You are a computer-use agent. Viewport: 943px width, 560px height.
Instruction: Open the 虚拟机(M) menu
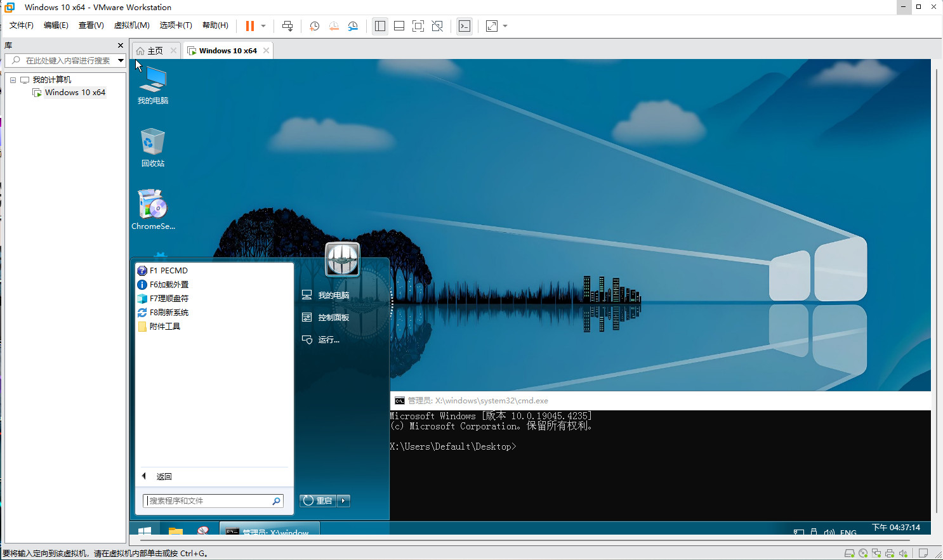click(131, 25)
